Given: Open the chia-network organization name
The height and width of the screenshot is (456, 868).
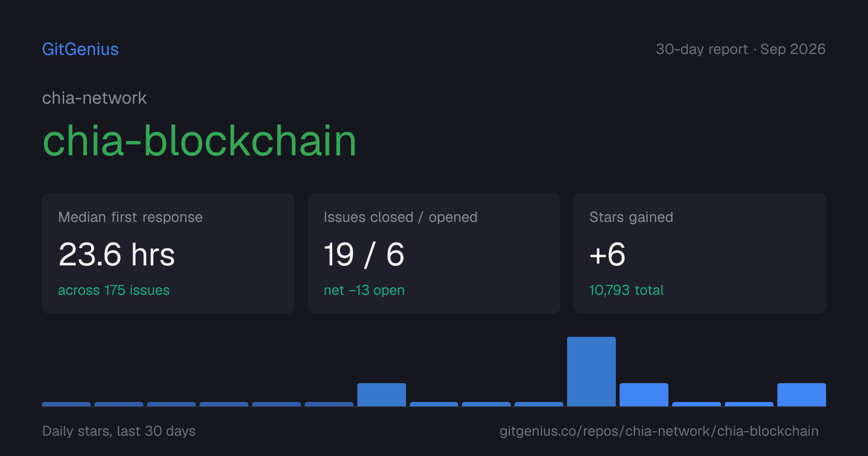Looking at the screenshot, I should (95, 98).
